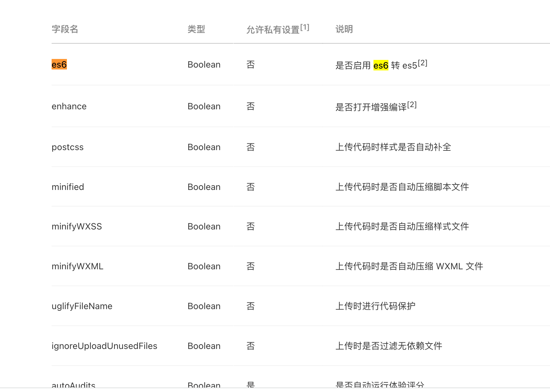Open footnote [2] after 是否打开增强编译

412,105
